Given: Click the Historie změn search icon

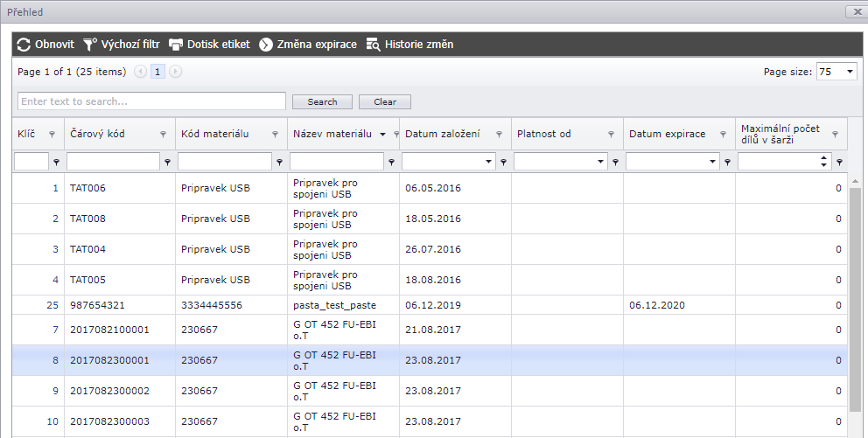Looking at the screenshot, I should pos(374,45).
